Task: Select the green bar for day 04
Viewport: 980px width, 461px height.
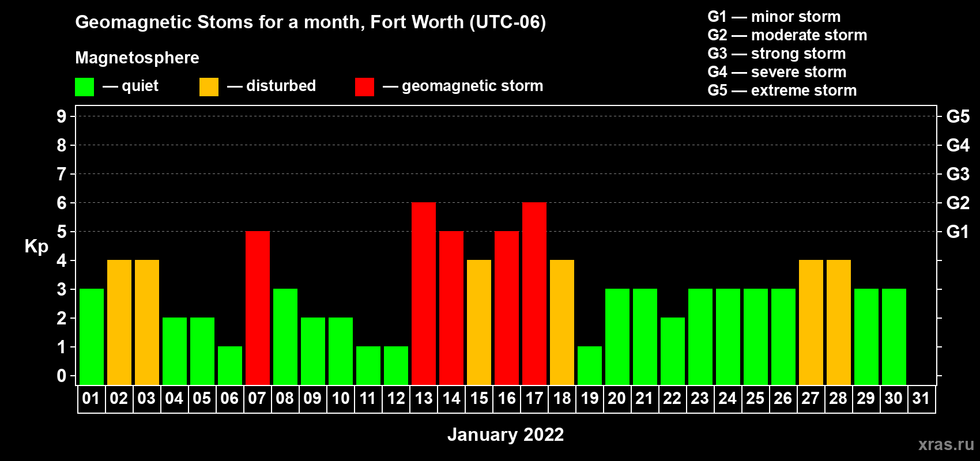Action: click(175, 351)
